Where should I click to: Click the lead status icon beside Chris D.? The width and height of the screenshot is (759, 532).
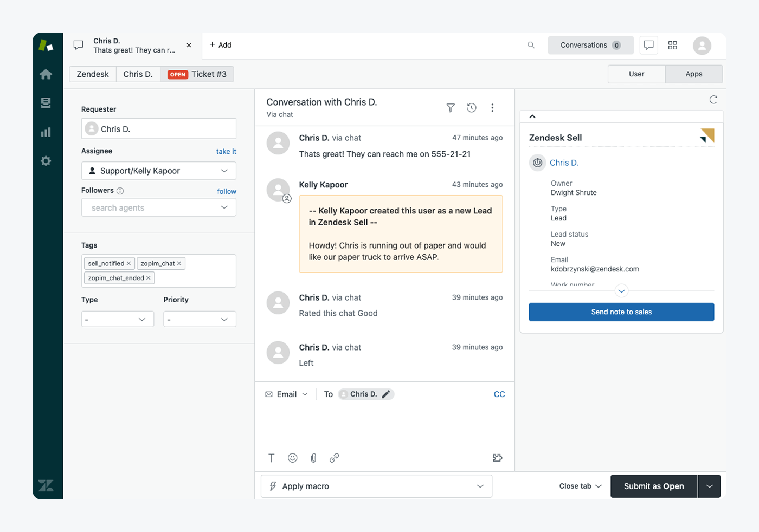(x=537, y=163)
